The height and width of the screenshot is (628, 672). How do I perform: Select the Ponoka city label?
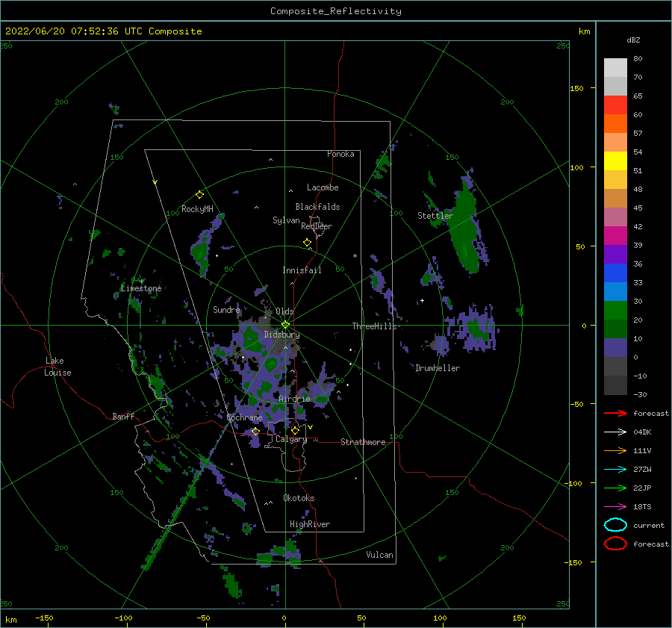point(340,154)
